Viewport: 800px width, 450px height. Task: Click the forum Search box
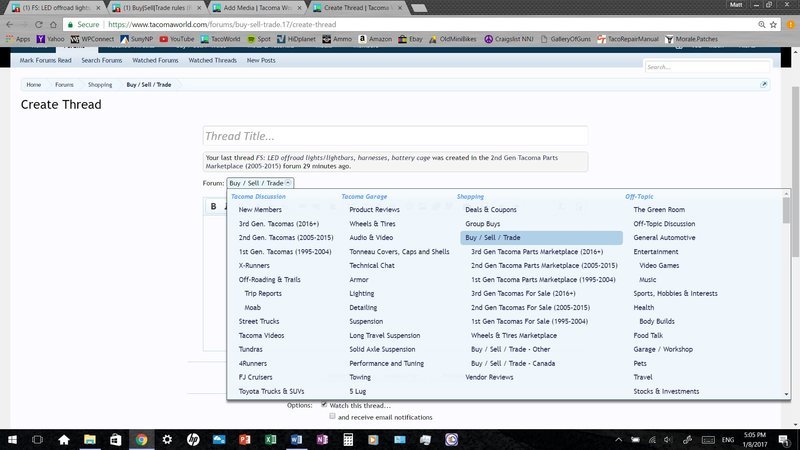(x=707, y=67)
